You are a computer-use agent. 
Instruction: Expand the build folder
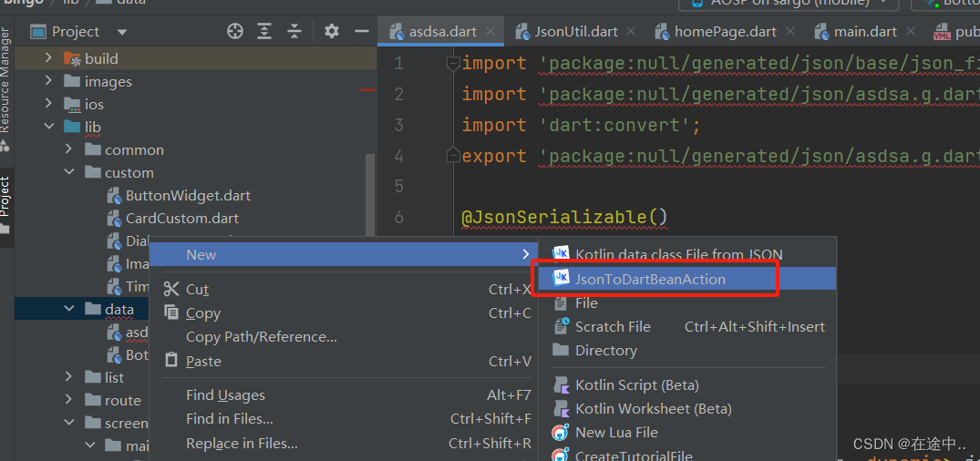[x=48, y=58]
